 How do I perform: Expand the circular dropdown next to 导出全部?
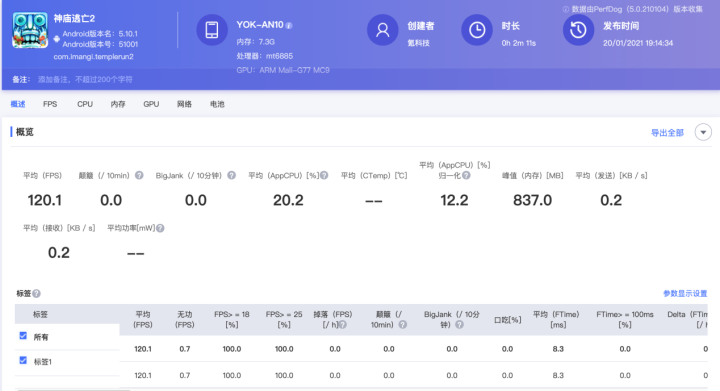(x=703, y=132)
